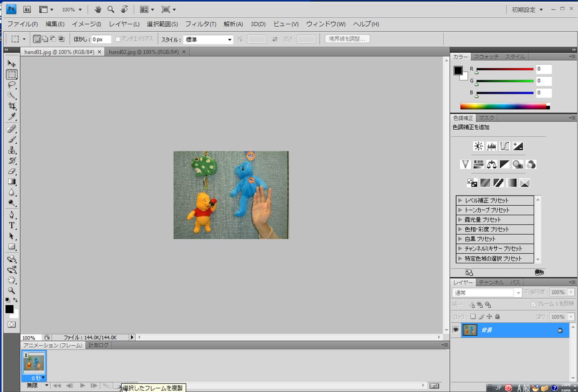Select the Eraser tool
This screenshot has height=392, width=578.
coord(12,171)
